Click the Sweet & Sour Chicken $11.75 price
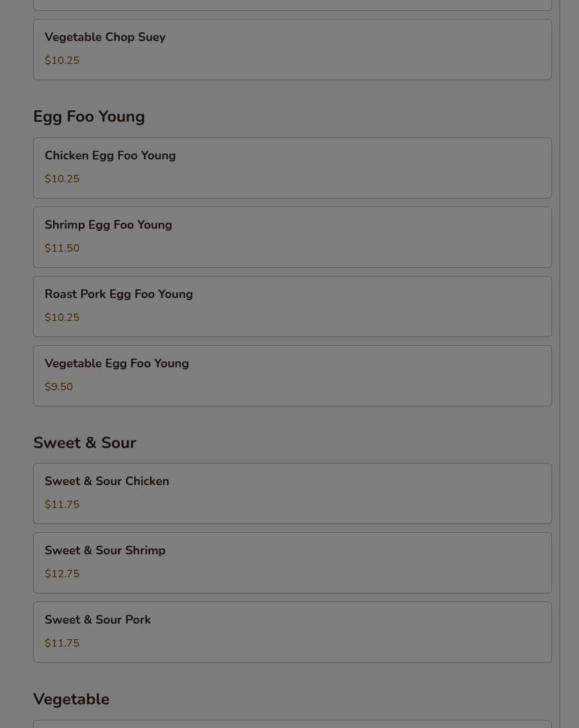This screenshot has height=728, width=579. click(x=62, y=505)
